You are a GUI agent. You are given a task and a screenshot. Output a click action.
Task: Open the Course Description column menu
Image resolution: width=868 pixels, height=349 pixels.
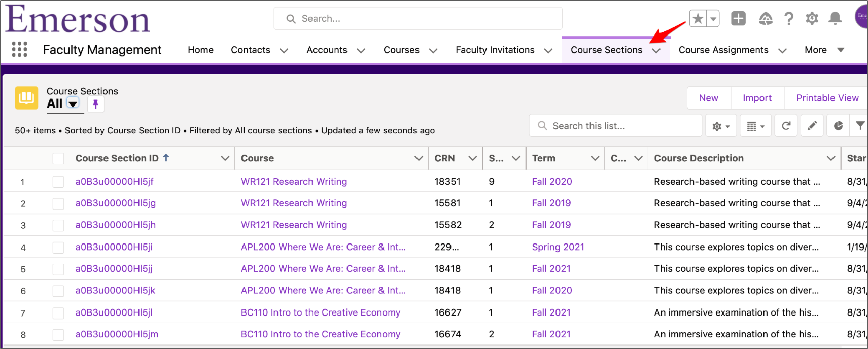831,158
